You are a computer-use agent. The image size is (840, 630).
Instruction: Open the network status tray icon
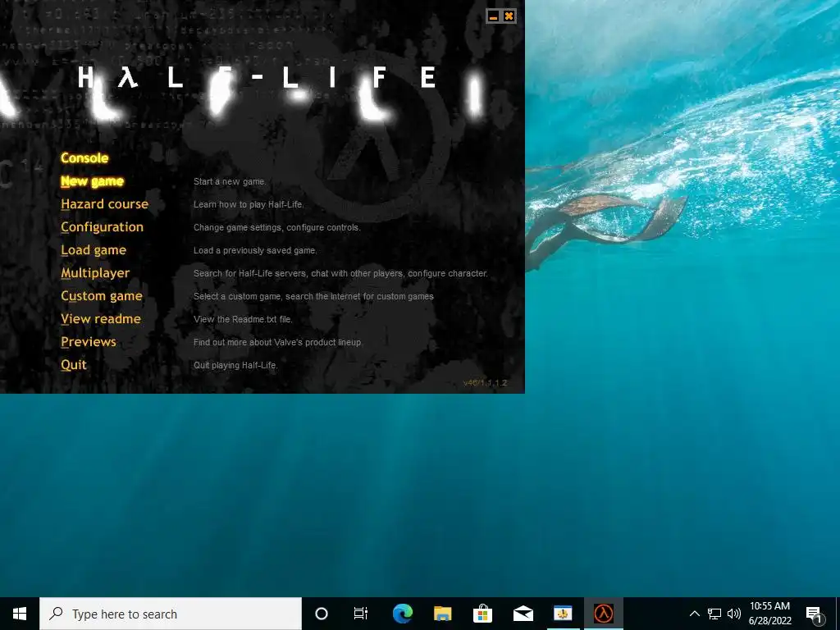(714, 614)
